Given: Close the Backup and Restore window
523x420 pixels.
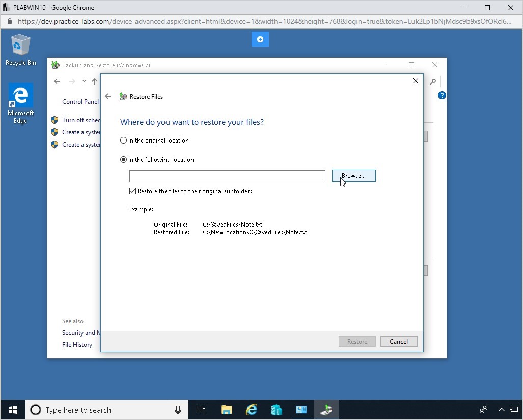Looking at the screenshot, I should [434, 65].
